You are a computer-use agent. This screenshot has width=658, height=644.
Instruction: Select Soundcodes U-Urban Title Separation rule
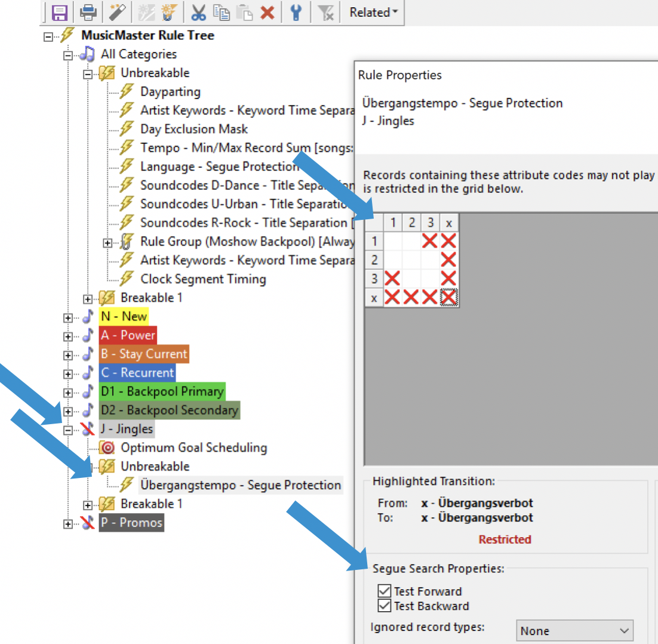coord(246,204)
